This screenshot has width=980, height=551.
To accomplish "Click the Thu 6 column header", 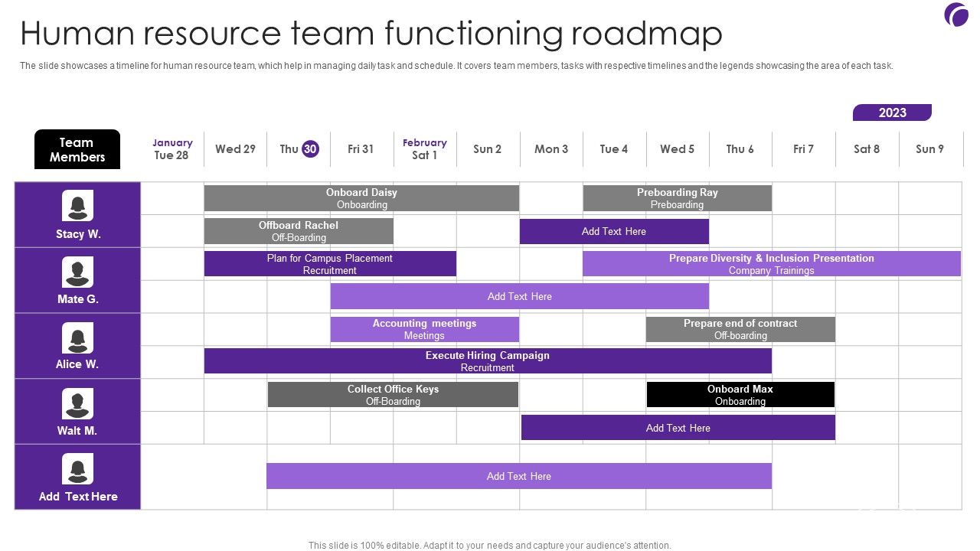I will [740, 149].
